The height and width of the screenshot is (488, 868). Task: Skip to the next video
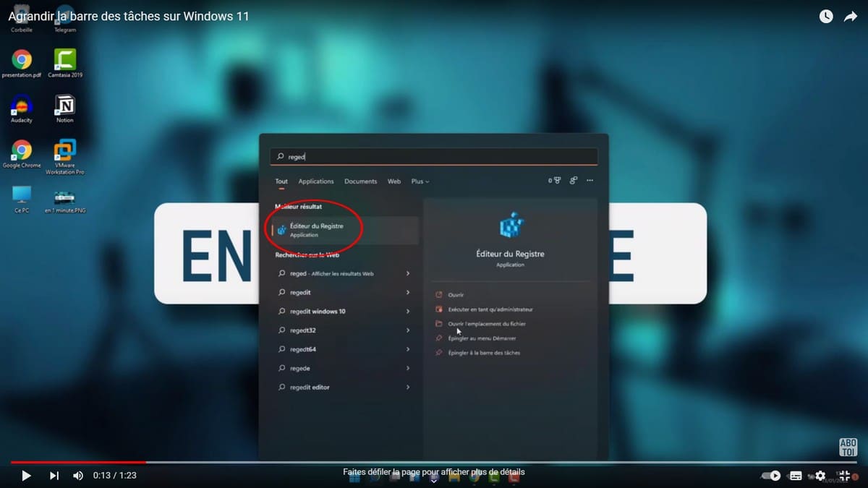point(54,476)
